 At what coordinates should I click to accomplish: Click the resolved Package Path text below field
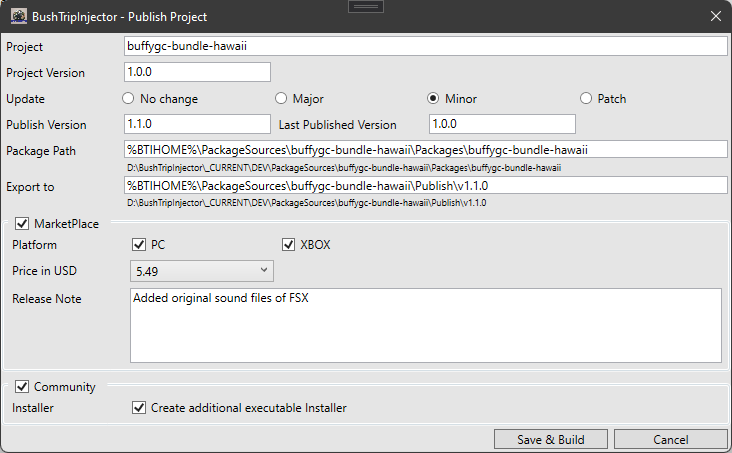coord(344,168)
